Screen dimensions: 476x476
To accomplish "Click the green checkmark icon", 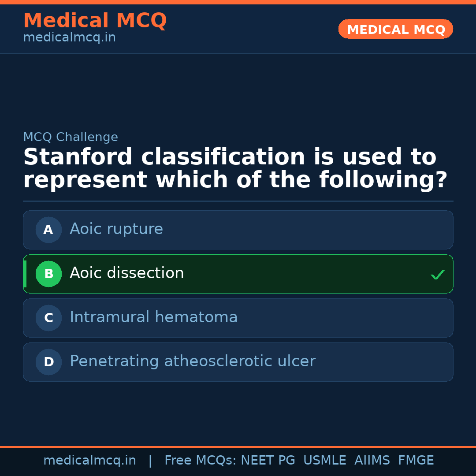I will point(437,275).
